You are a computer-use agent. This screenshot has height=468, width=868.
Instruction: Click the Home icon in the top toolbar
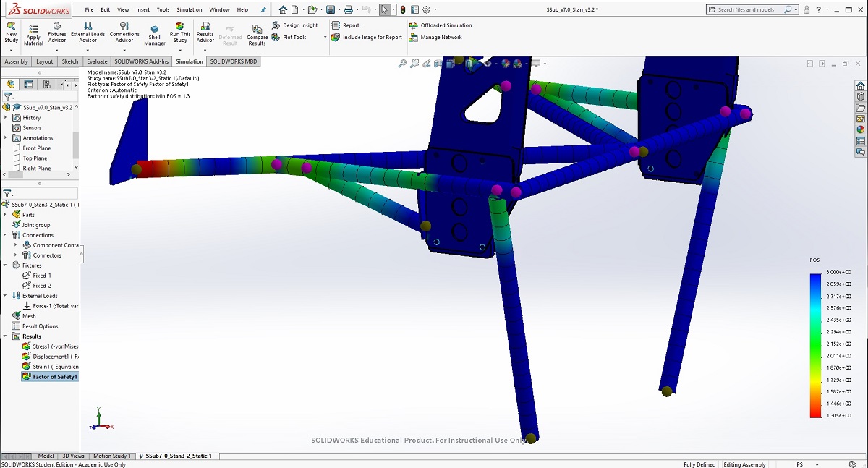pos(283,9)
